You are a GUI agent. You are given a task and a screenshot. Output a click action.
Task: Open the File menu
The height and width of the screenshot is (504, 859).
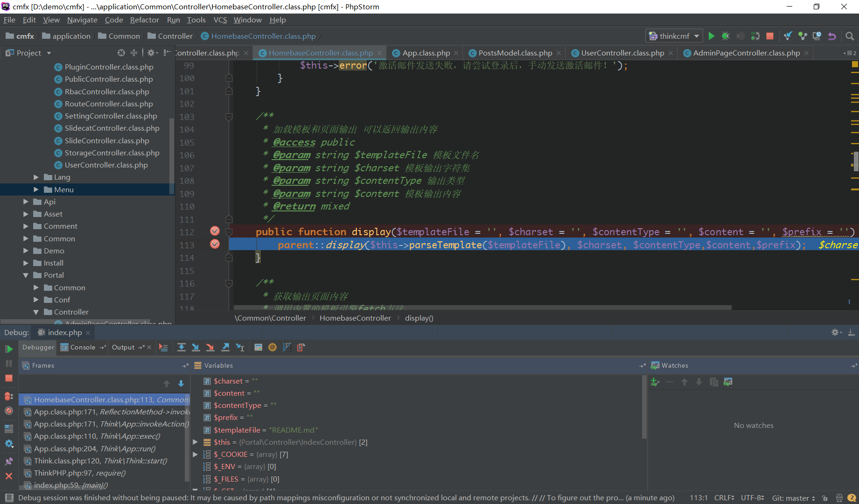tap(9, 20)
